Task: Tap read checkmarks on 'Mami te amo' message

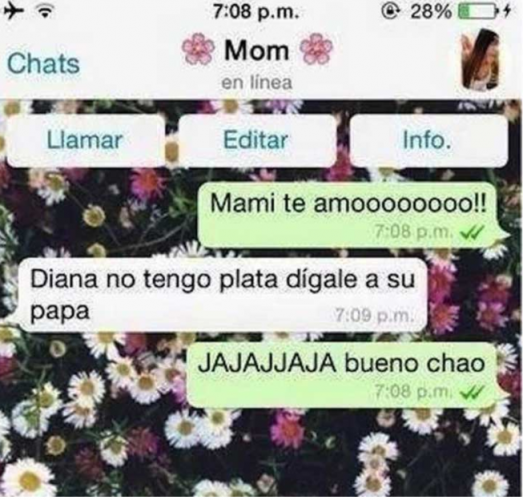Action: (472, 232)
